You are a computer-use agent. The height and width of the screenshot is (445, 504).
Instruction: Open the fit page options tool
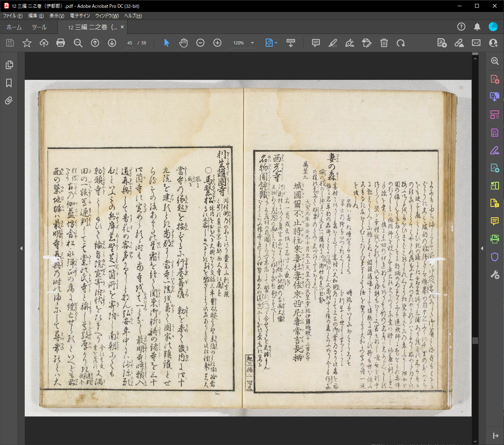pyautogui.click(x=269, y=43)
